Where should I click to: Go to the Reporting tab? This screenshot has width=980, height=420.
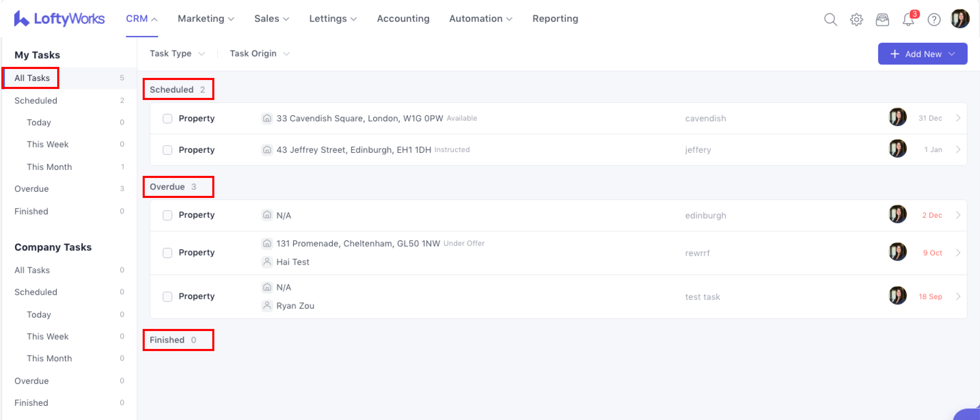pyautogui.click(x=555, y=19)
